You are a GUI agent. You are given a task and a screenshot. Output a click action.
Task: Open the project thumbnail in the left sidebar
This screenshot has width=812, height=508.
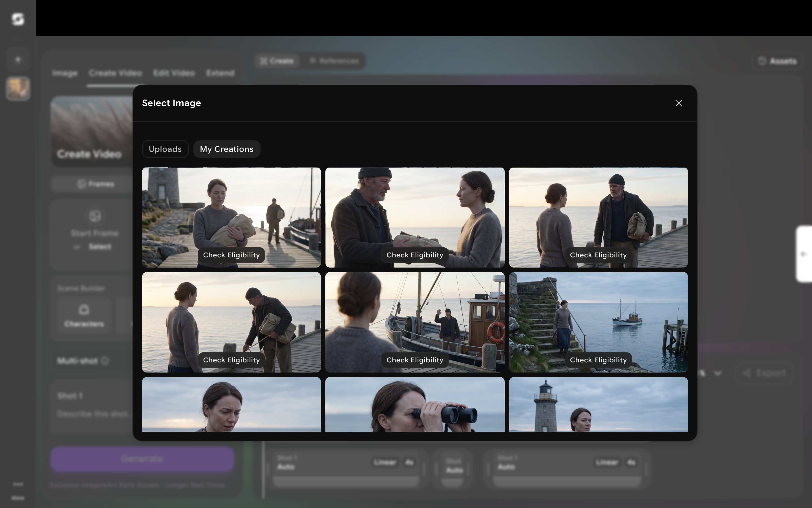(18, 88)
